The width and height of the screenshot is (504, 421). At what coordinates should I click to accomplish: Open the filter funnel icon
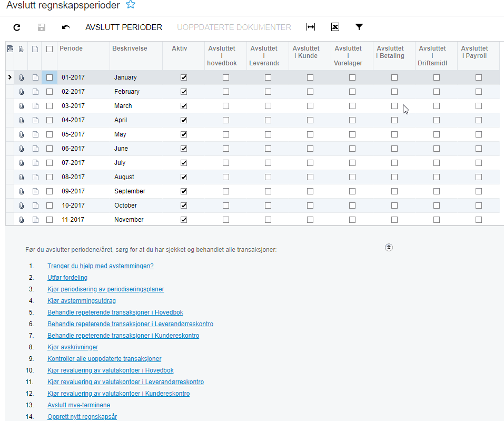coord(359,27)
